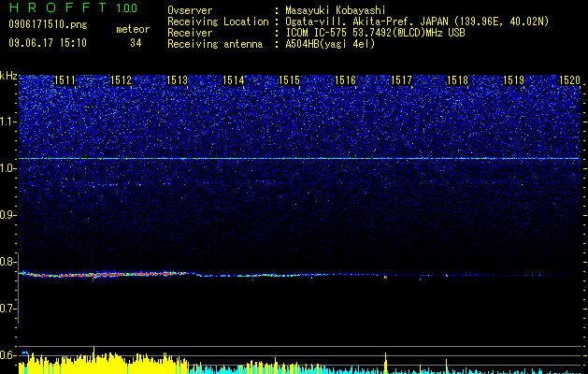Click the observer name Masayuki Kobayashi
This screenshot has height=374, width=588.
click(335, 10)
